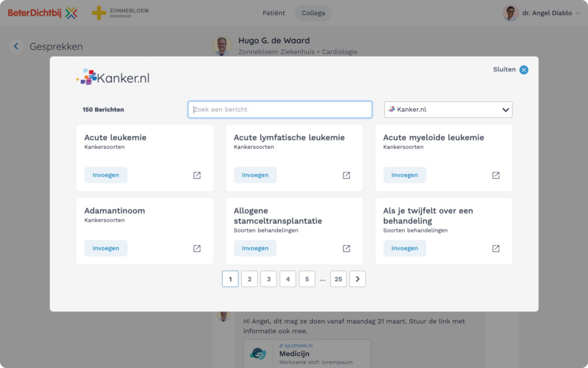This screenshot has height=368, width=588.
Task: Insert the Acute leukemie message
Action: click(x=106, y=175)
